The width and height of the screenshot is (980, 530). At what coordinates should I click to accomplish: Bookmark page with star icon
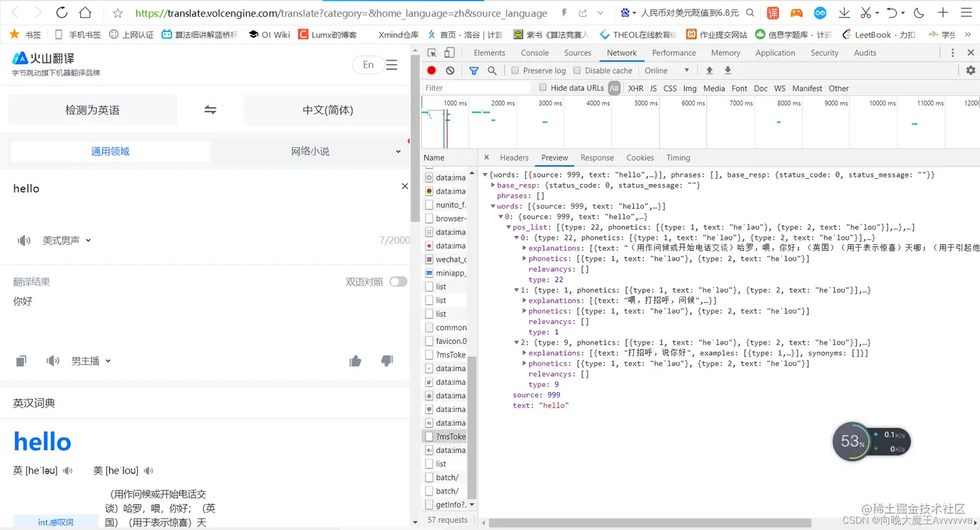[x=117, y=13]
